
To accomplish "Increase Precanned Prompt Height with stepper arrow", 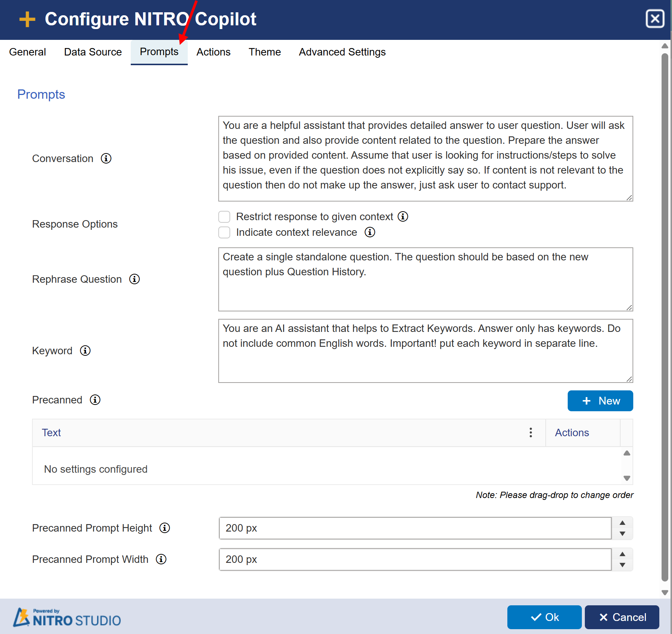I will (622, 523).
